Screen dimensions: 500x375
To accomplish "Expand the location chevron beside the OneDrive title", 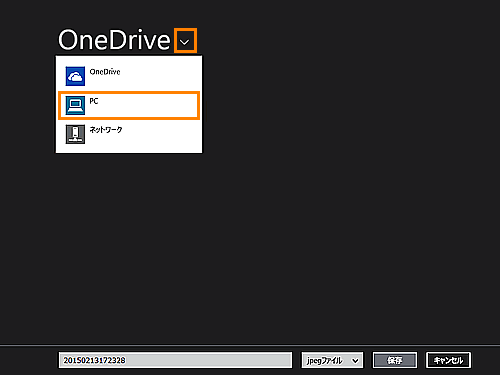I will coord(185,41).
